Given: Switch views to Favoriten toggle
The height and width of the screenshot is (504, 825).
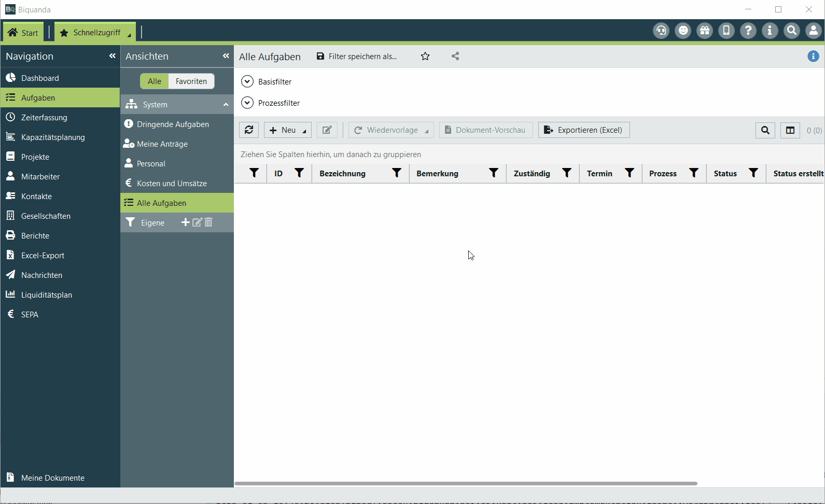Looking at the screenshot, I should 191,81.
